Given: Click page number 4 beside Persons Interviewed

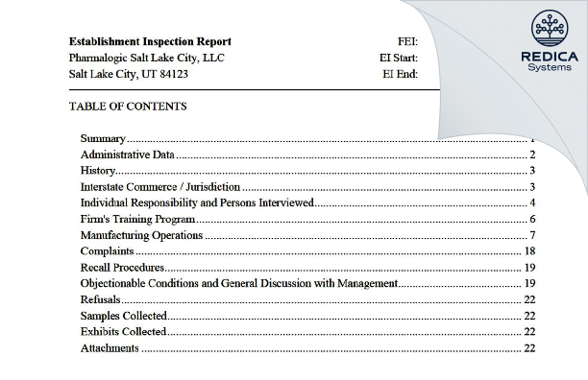Looking at the screenshot, I should coord(532,202).
